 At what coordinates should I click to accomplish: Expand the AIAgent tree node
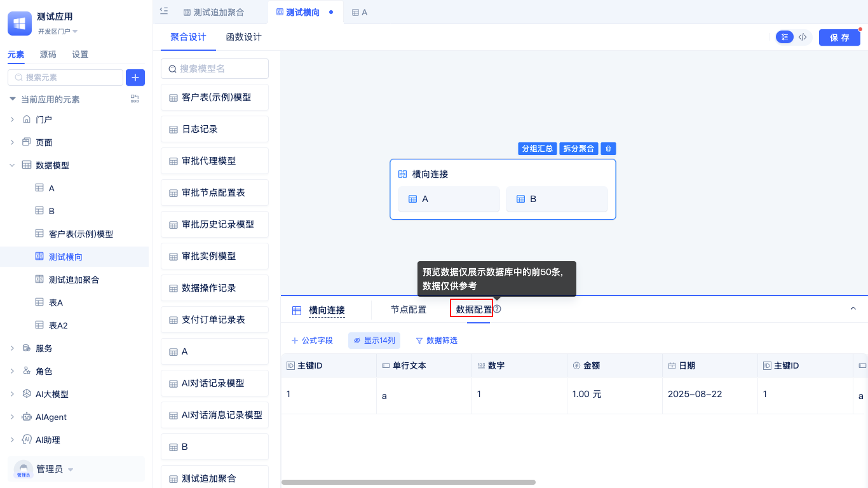point(12,417)
